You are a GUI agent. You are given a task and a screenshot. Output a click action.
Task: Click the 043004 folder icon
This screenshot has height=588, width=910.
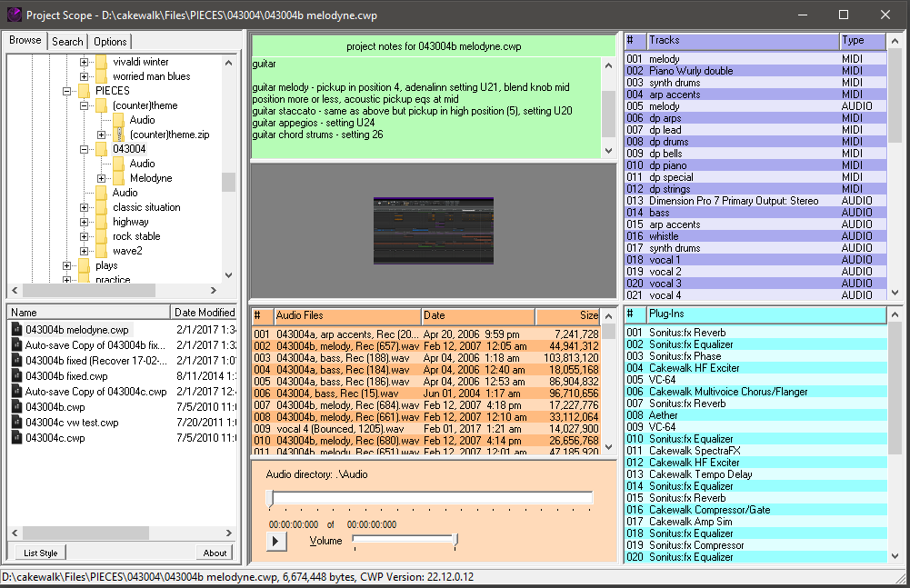point(101,149)
